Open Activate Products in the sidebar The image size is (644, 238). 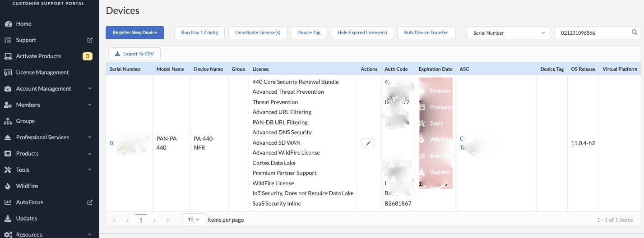pos(38,56)
